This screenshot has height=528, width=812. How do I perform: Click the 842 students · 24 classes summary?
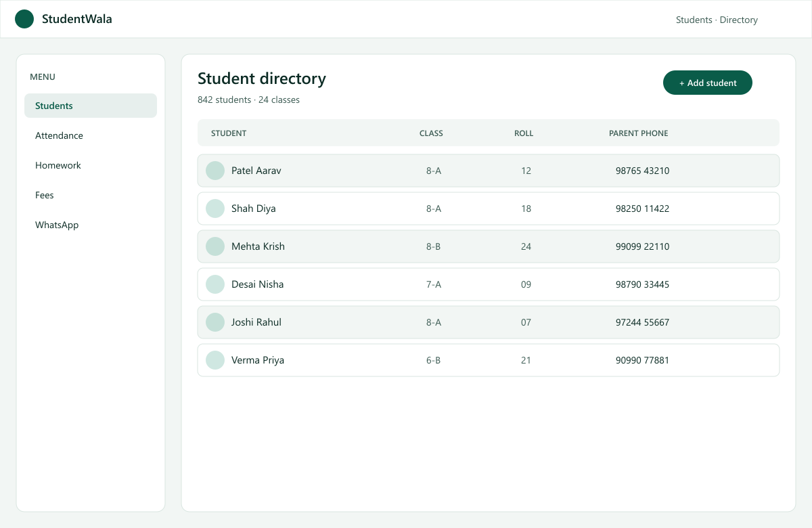click(x=248, y=100)
